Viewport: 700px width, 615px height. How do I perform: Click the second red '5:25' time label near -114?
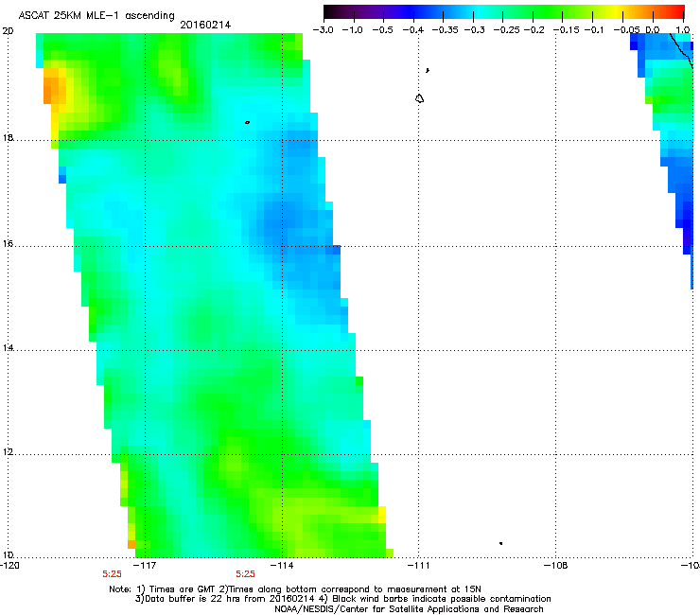pos(246,574)
